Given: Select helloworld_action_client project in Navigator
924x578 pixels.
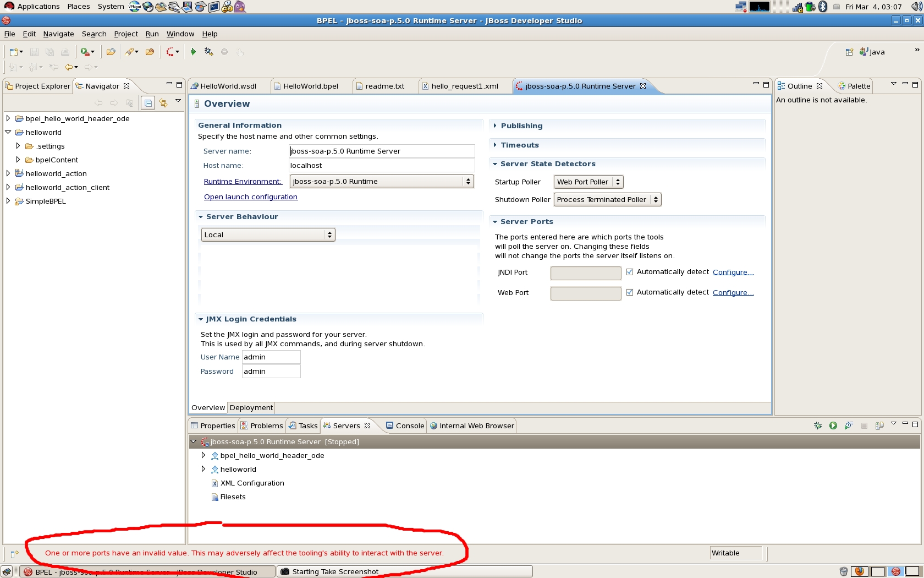Looking at the screenshot, I should tap(67, 187).
